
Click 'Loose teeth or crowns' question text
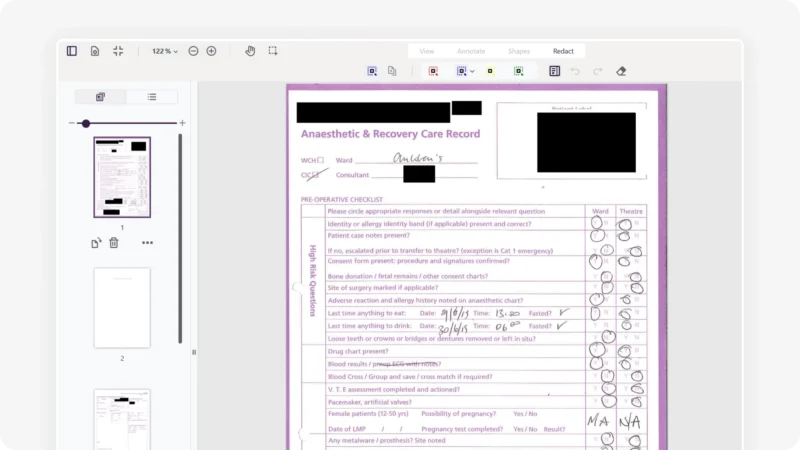pos(432,339)
